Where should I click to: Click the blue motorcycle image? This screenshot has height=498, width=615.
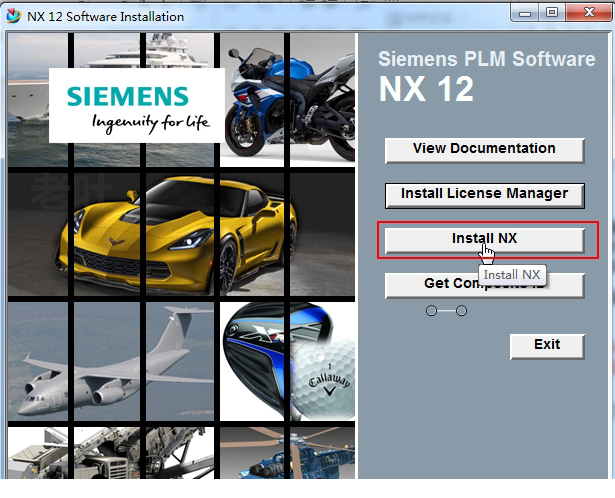click(288, 102)
